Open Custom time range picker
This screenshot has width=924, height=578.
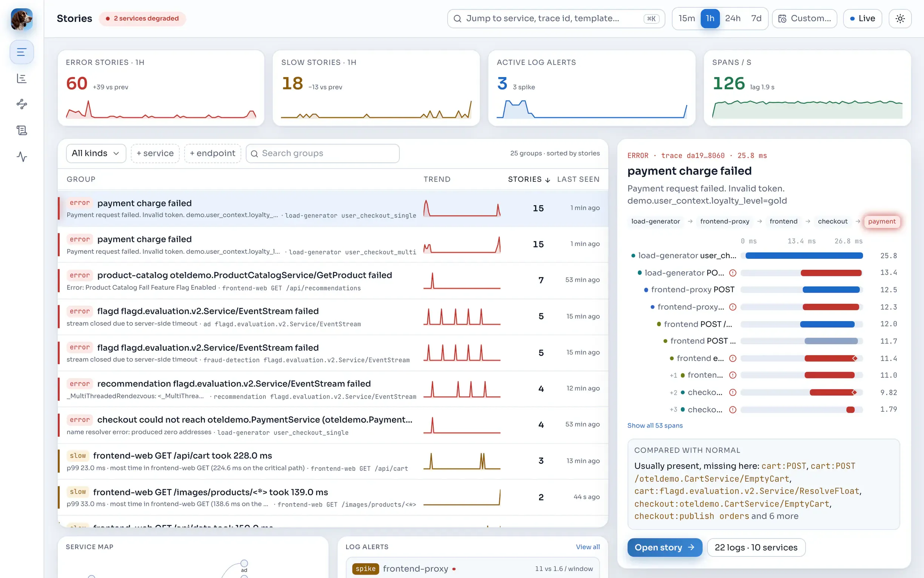(804, 19)
